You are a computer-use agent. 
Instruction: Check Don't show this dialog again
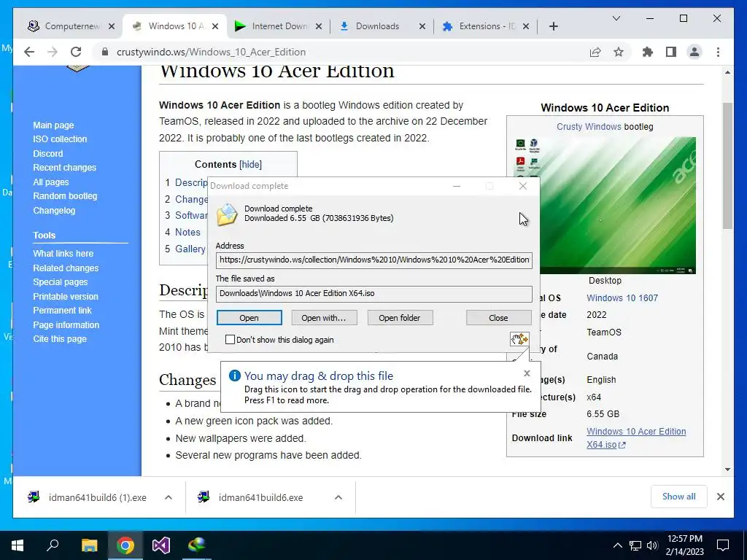pyautogui.click(x=230, y=340)
